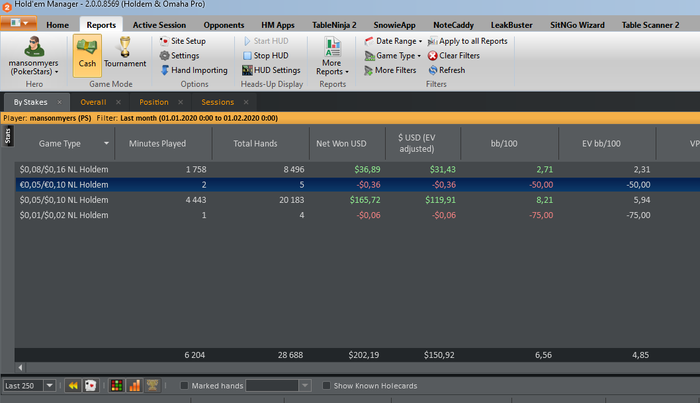Clear all filters
700x403 pixels.
[x=454, y=56]
